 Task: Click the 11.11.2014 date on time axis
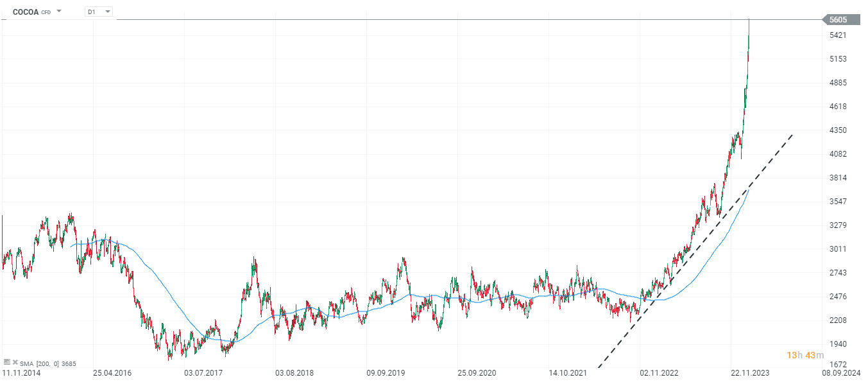[x=20, y=372]
